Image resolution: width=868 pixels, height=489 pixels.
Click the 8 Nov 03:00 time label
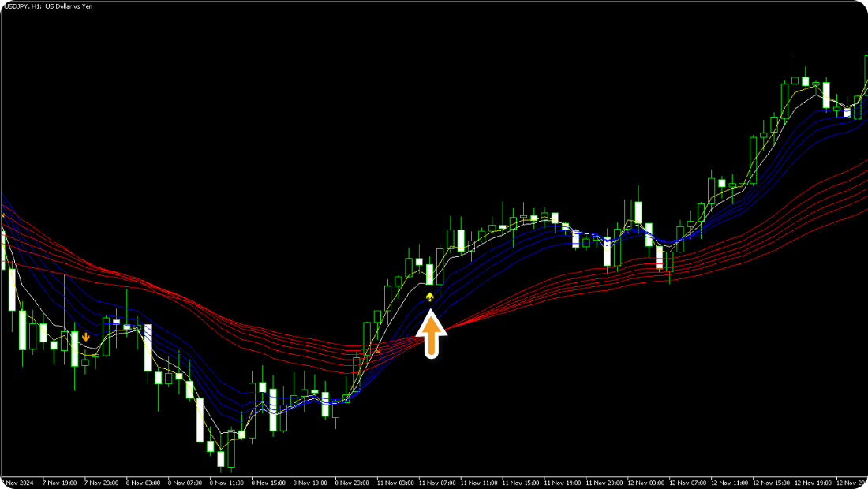144,482
